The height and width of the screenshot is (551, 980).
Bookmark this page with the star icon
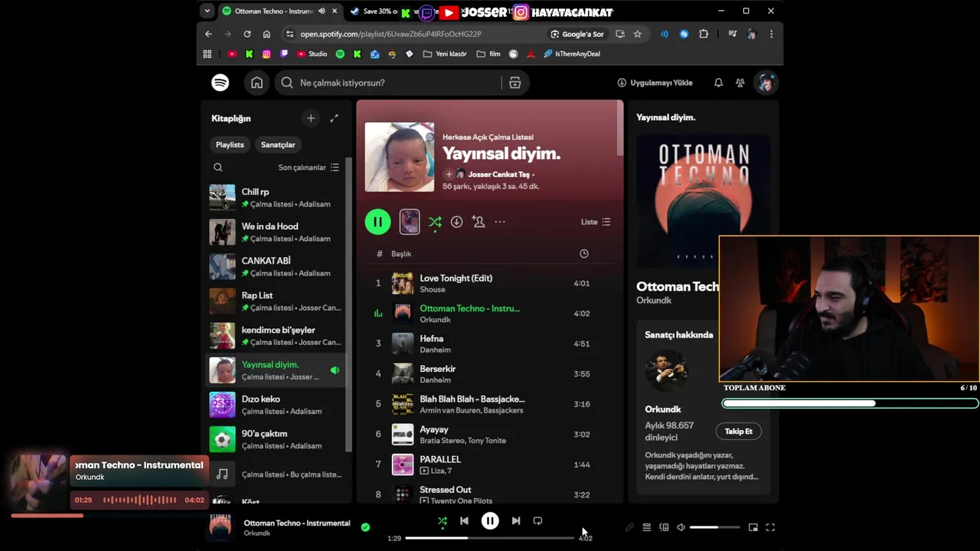point(637,34)
